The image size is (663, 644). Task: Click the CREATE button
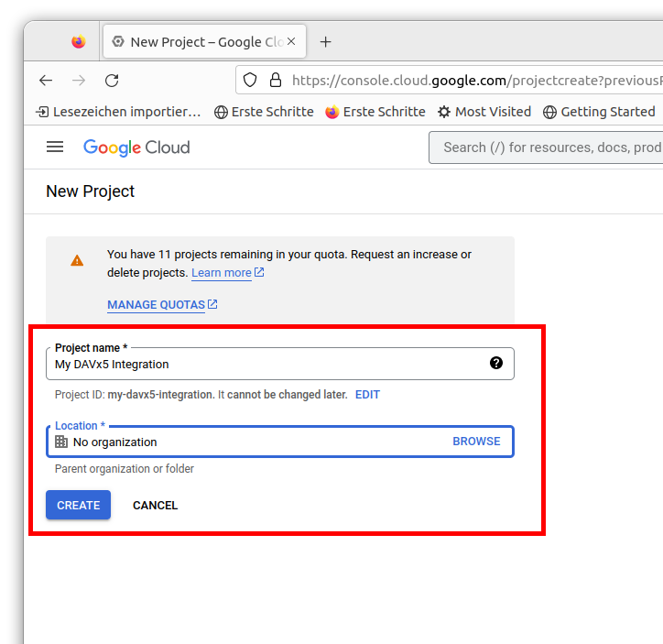[x=78, y=505]
